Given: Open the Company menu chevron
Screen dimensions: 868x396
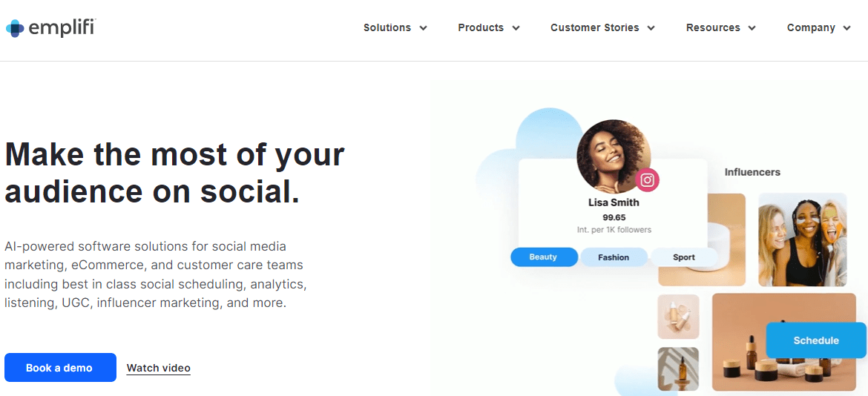Looking at the screenshot, I should click(847, 28).
